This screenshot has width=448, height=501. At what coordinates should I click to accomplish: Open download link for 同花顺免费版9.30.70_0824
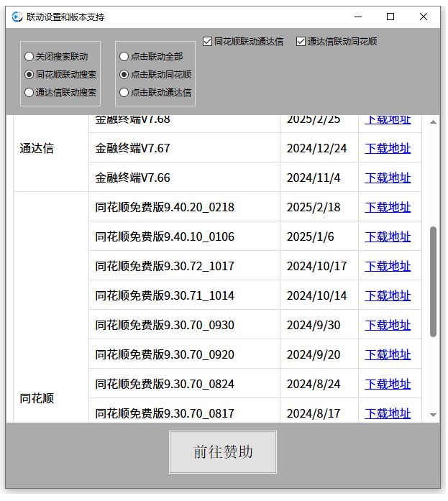pos(388,384)
